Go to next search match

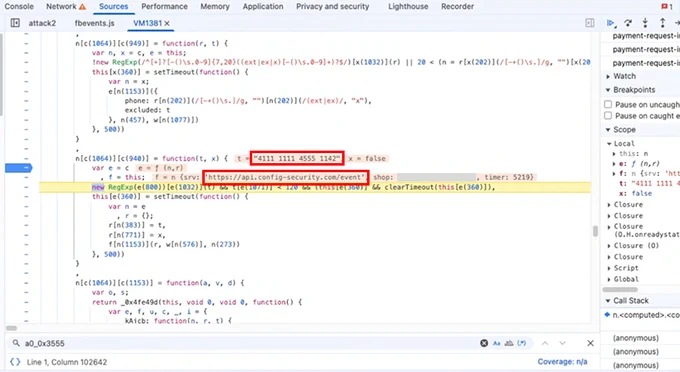(562, 343)
